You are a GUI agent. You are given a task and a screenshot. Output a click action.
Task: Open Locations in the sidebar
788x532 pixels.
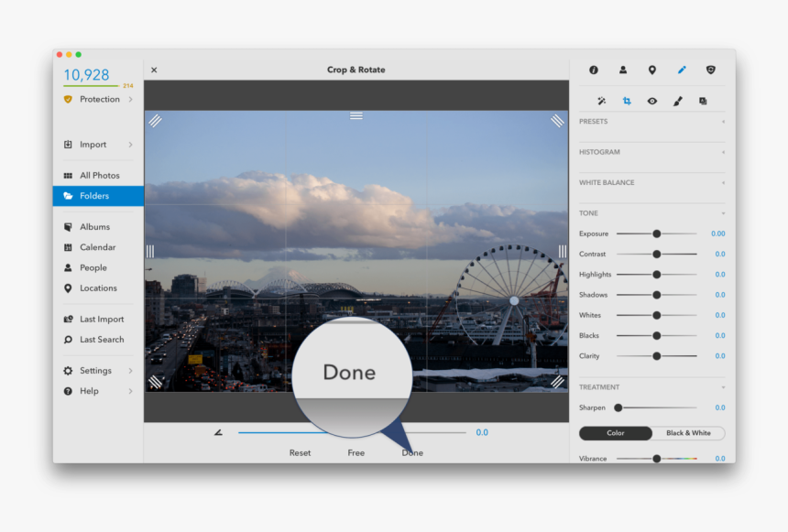pyautogui.click(x=99, y=288)
